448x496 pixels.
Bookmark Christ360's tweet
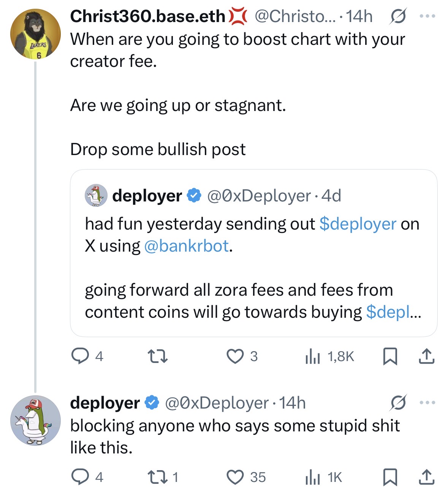389,356
